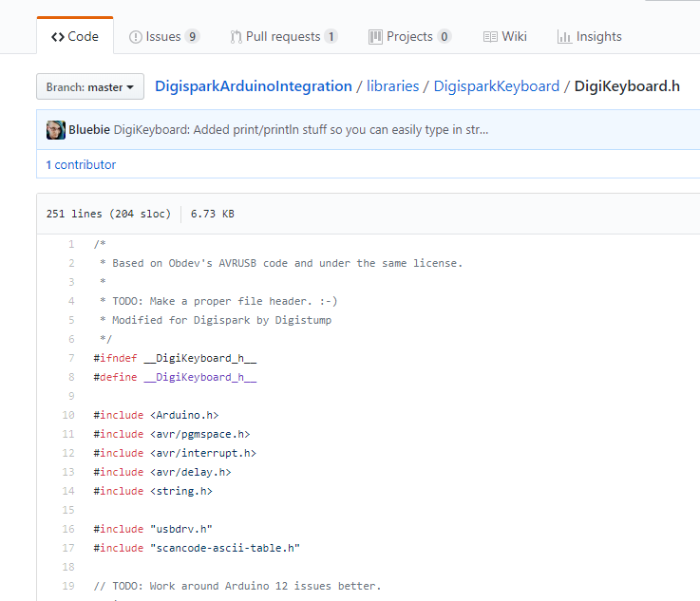Open the Issues tab
The width and height of the screenshot is (700, 601).
(163, 37)
